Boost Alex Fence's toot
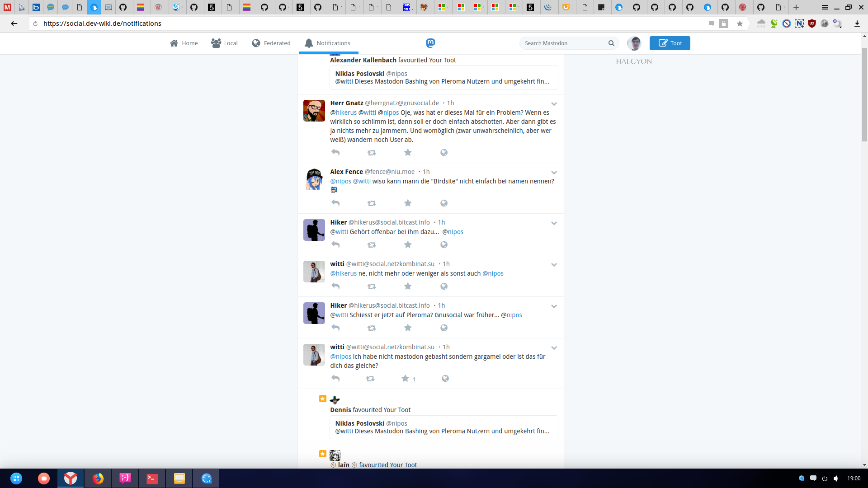 [372, 203]
